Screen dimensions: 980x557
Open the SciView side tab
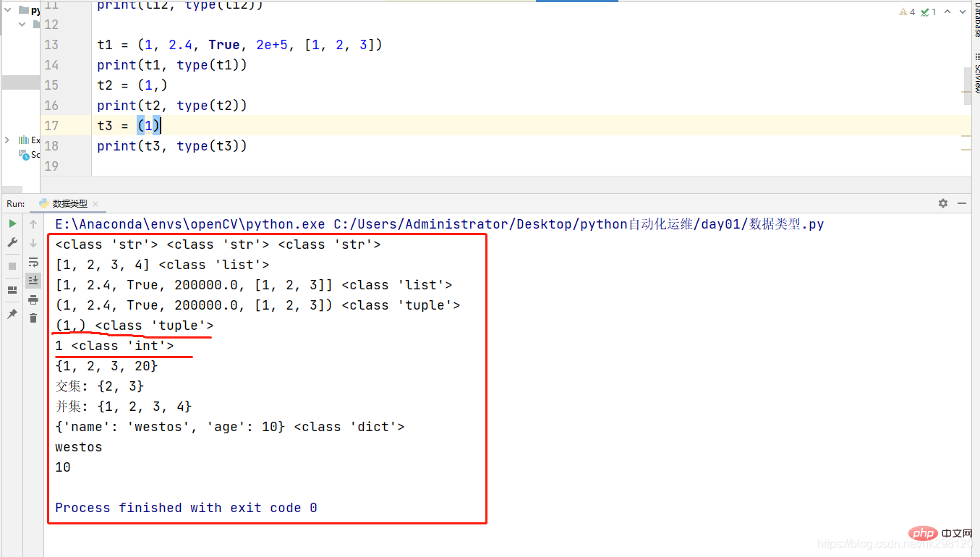pyautogui.click(x=976, y=77)
